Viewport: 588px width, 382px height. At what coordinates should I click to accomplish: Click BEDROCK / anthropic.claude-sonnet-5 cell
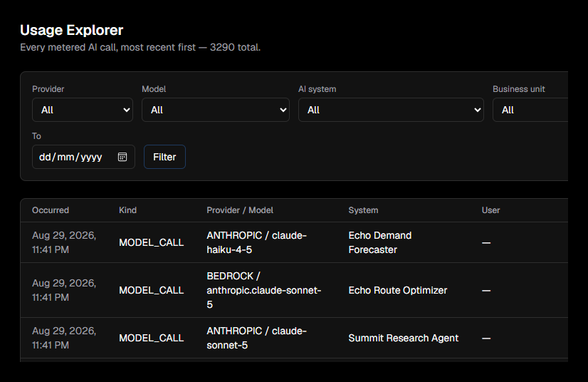[264, 290]
